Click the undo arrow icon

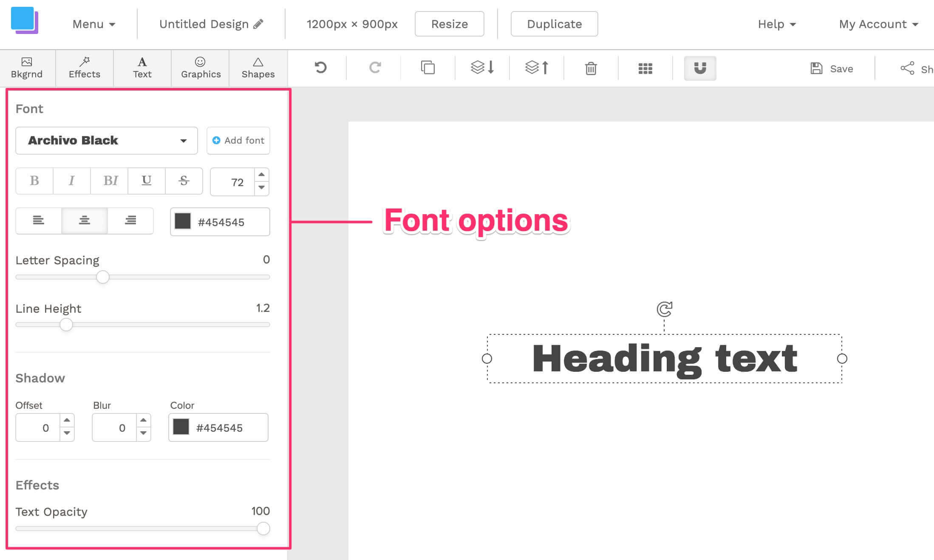320,68
